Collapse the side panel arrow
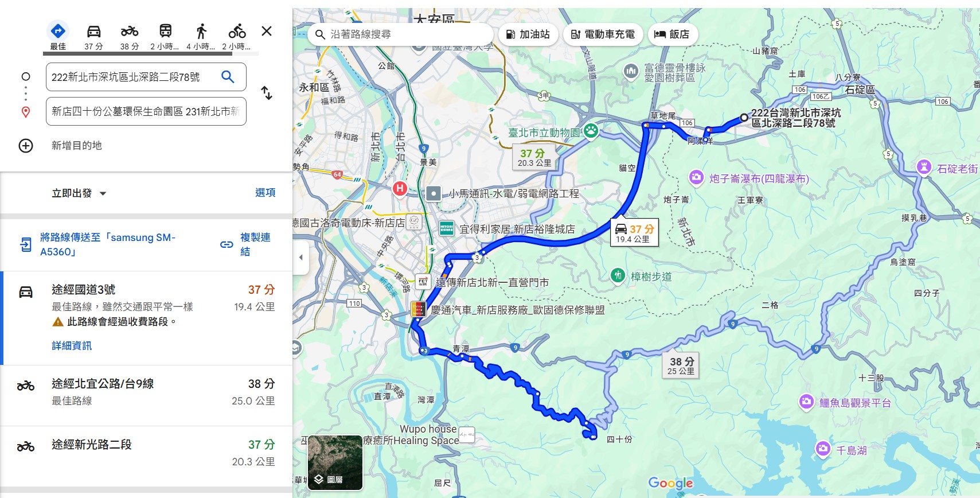 (x=300, y=258)
